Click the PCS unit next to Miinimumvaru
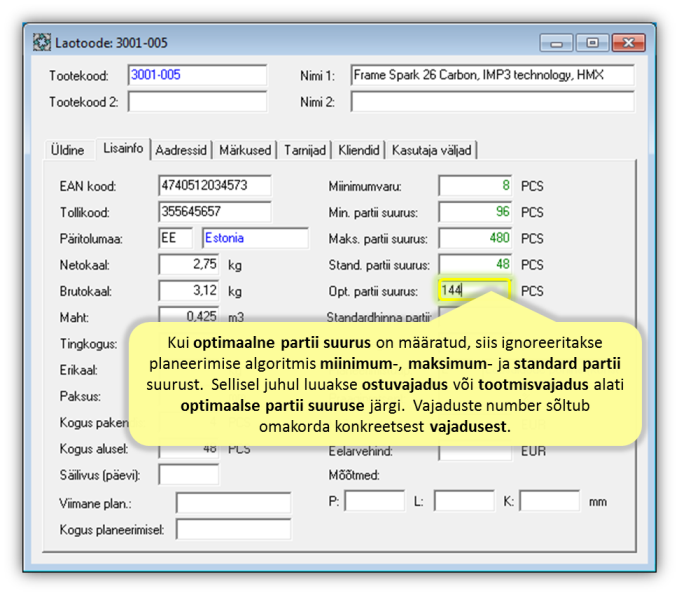679x595 pixels. coord(532,186)
